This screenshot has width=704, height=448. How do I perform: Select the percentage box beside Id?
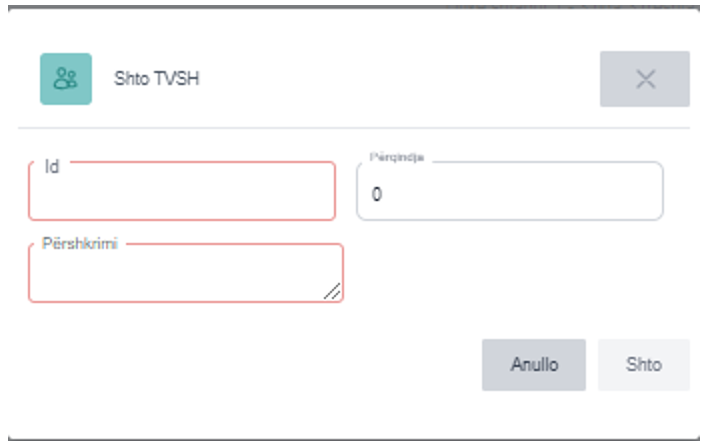tap(510, 193)
